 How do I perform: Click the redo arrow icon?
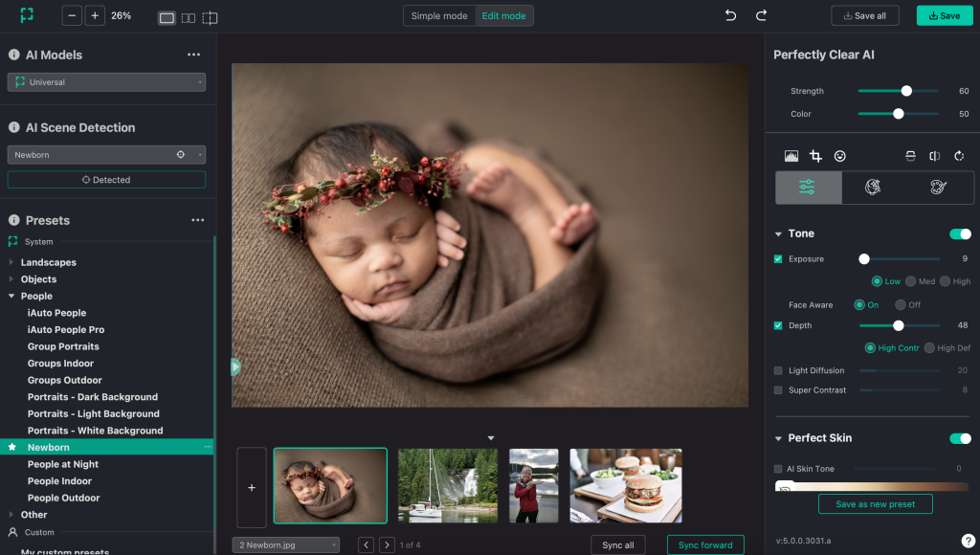(762, 15)
